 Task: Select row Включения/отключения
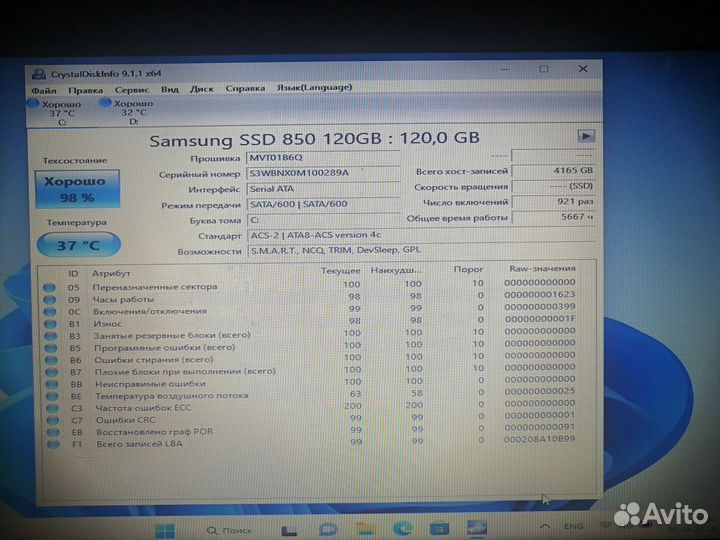pos(311,309)
